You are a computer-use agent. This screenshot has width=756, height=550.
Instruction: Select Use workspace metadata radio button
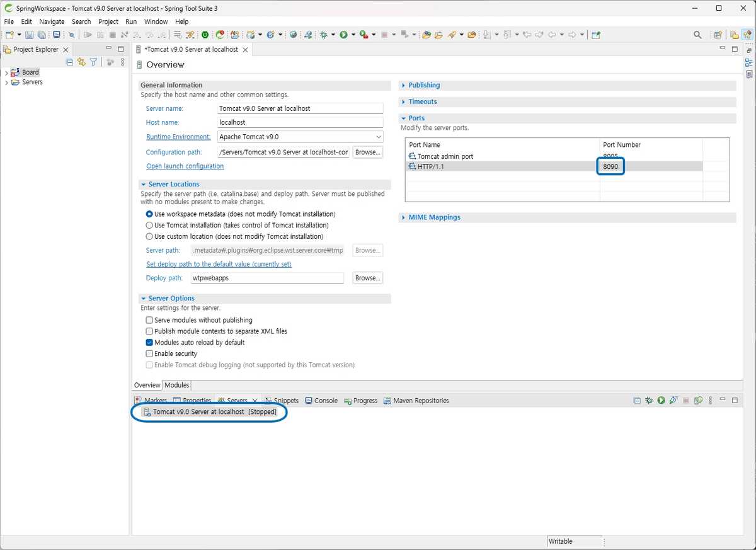149,214
